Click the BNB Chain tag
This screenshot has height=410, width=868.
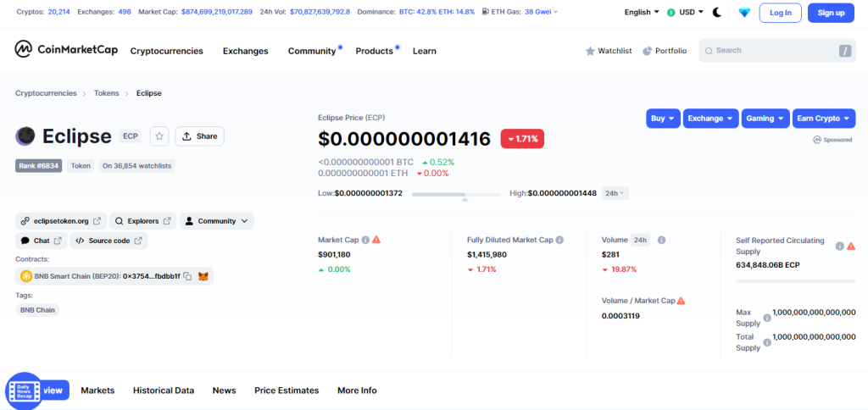37,310
